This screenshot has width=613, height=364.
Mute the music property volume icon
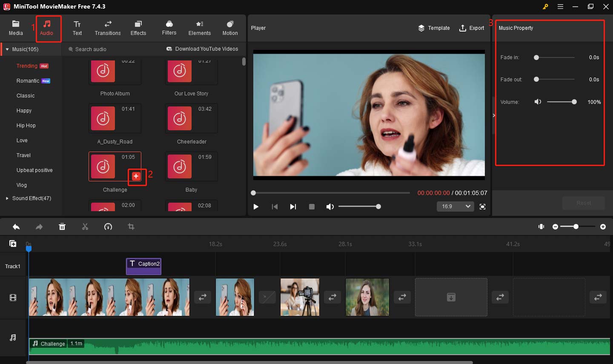tap(538, 102)
